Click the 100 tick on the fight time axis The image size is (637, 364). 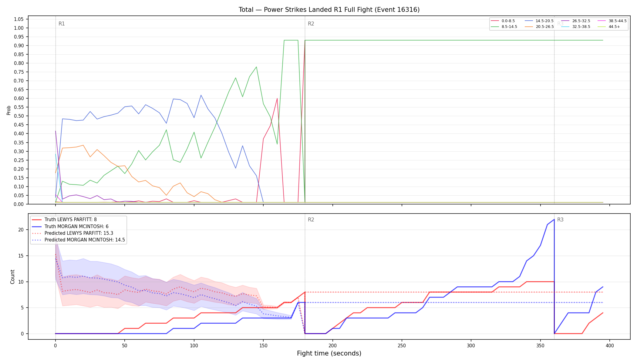pos(194,345)
